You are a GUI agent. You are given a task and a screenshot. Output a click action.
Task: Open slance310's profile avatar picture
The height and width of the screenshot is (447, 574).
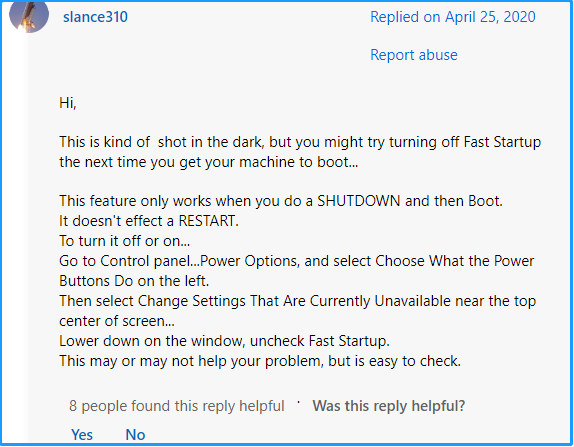pyautogui.click(x=29, y=16)
